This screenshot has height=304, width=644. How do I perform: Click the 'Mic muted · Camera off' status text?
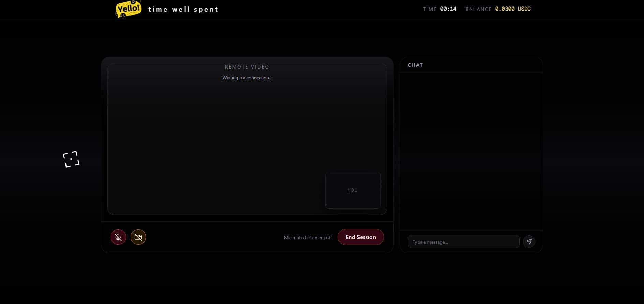click(308, 238)
